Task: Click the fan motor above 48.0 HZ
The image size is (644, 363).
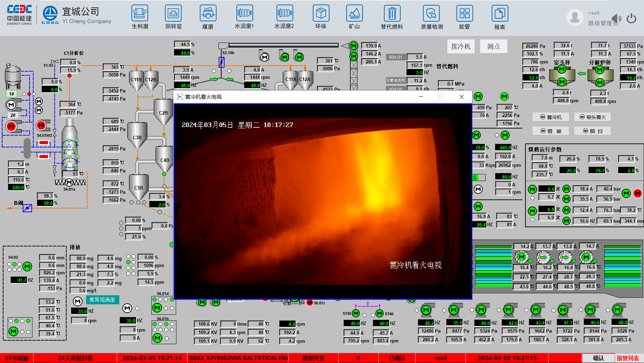Action: [x=618, y=310]
